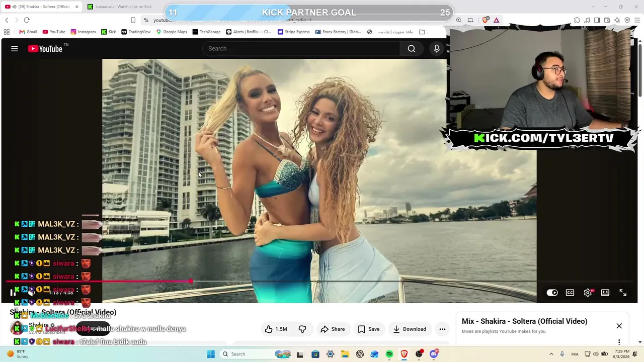Open the TradingView bookmark
Viewport: 644px width, 362px height.
tap(136, 32)
